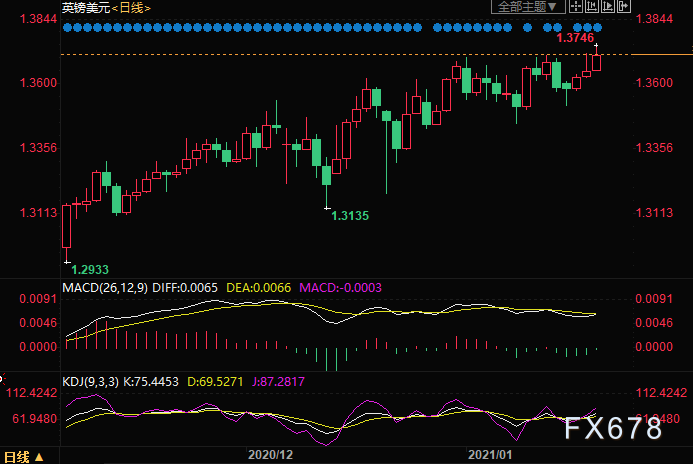Click the exit-arrow icon at top right
This screenshot has width=693, height=464.
624,6
